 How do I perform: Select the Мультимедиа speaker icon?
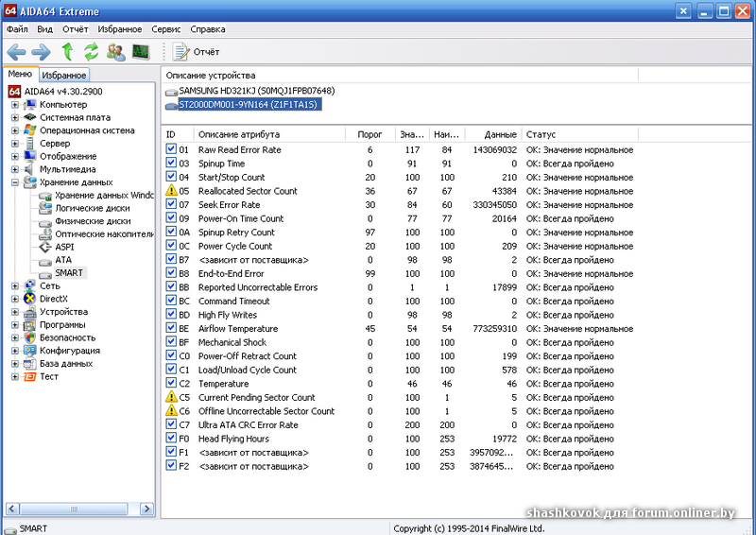pos(30,169)
